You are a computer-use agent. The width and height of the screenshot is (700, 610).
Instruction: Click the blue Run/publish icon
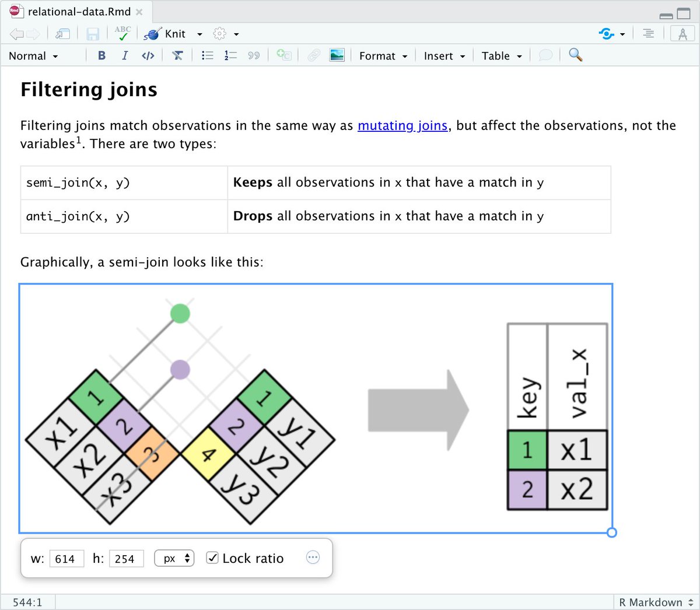[607, 34]
